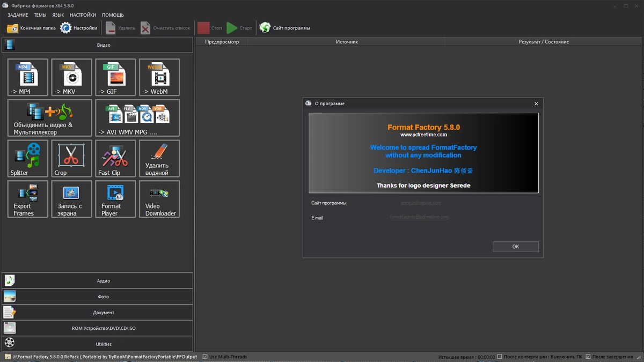Toggle После конвертации: Выключить ПК checkbox

(500, 357)
